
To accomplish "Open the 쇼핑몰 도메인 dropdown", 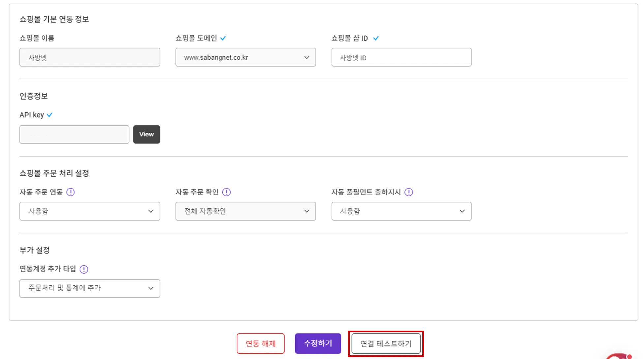I will (246, 57).
